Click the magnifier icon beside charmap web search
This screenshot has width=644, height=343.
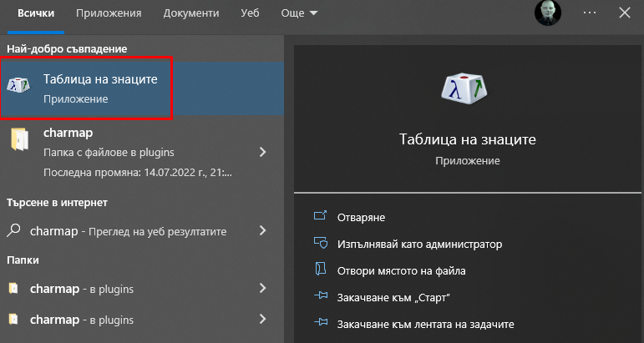pos(13,230)
